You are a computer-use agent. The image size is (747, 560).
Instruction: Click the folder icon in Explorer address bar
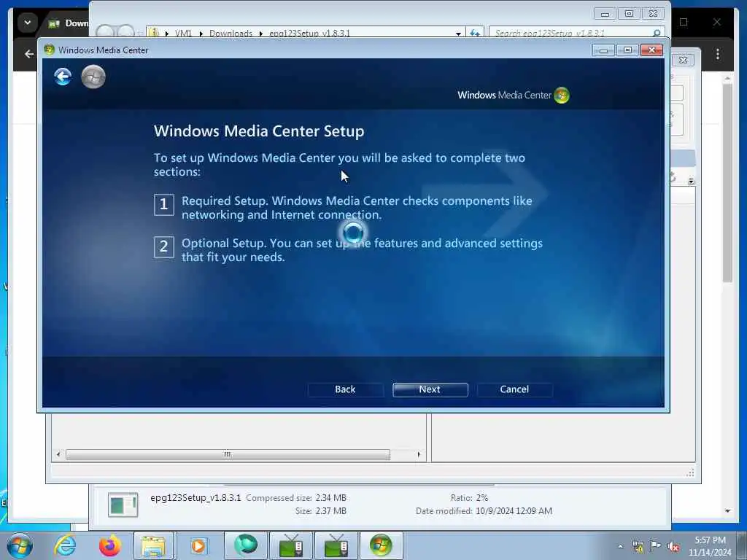coord(153,32)
